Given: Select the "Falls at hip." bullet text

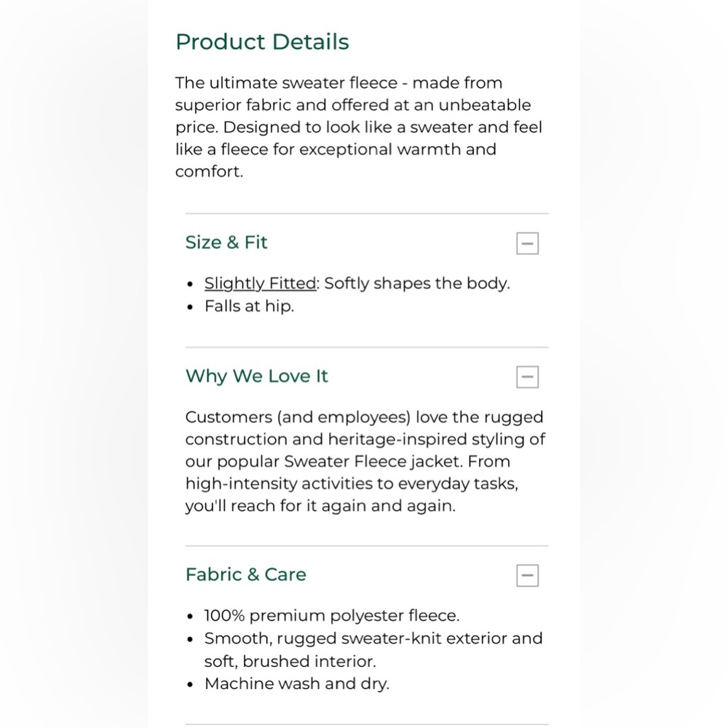Looking at the screenshot, I should (x=249, y=306).
